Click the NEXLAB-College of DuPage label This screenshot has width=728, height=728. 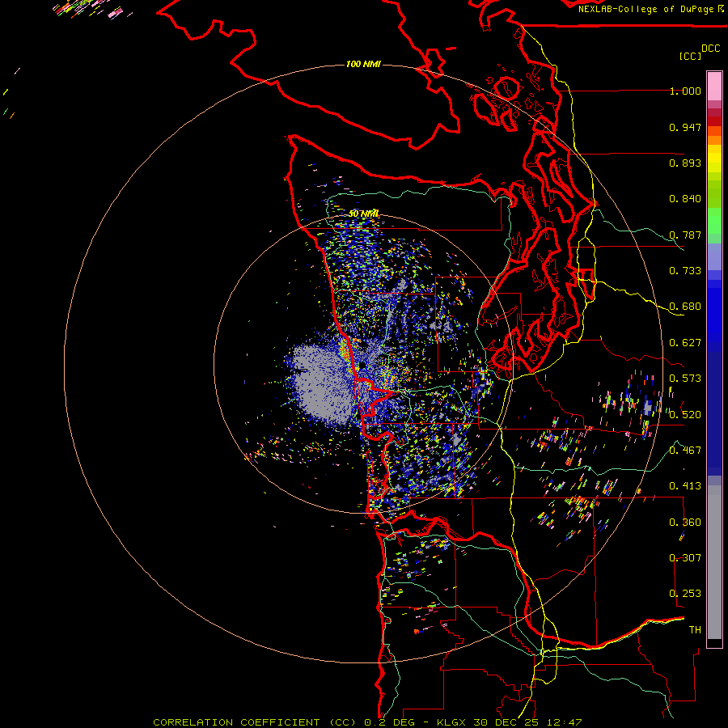(646, 9)
